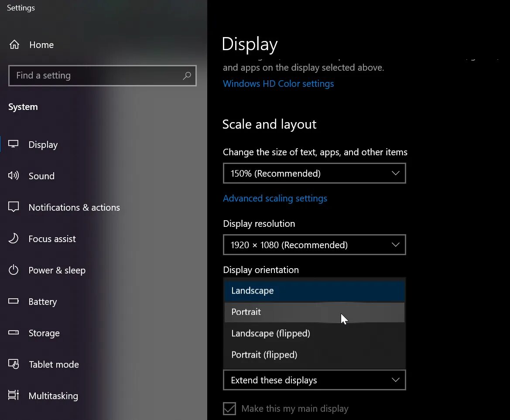Expand the 150% scale dropdown

(x=314, y=173)
